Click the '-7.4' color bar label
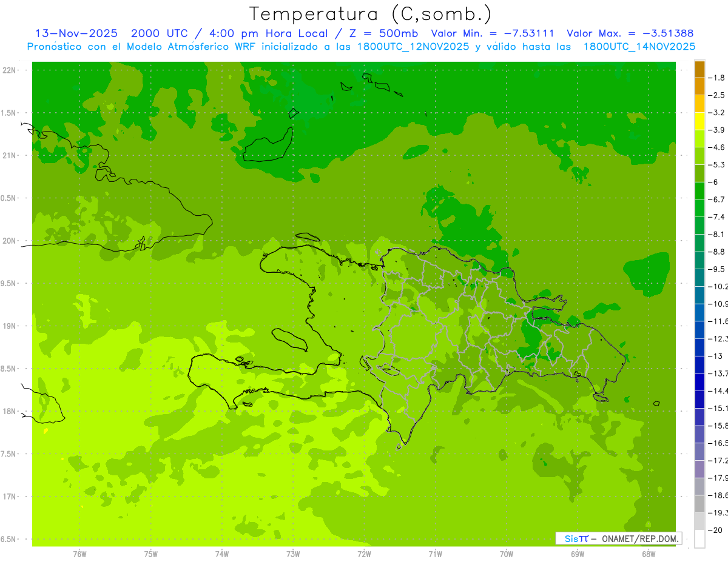 [x=717, y=216]
